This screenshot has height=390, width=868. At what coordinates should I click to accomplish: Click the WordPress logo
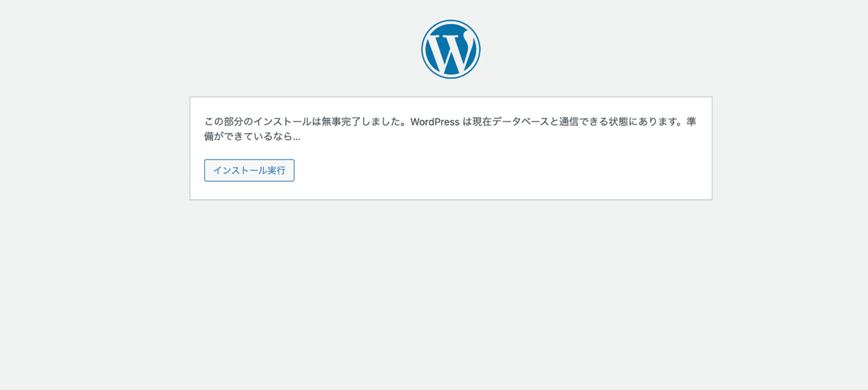(450, 49)
